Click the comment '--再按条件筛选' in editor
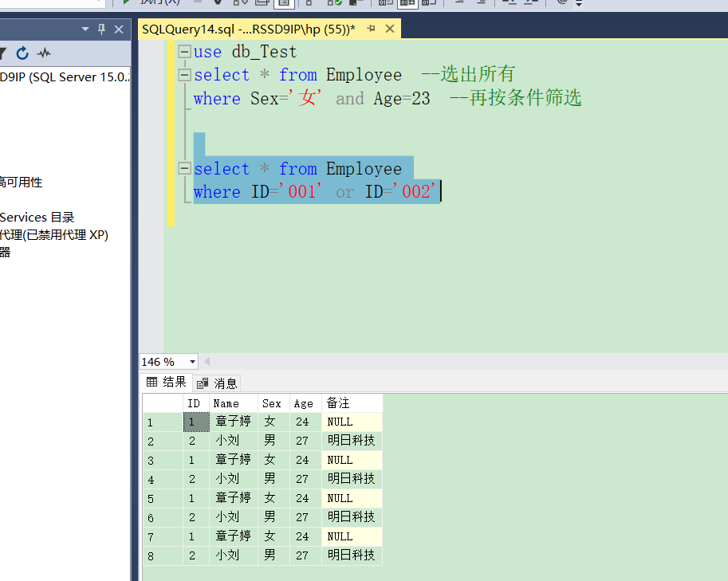The height and width of the screenshot is (581, 728). (x=516, y=98)
